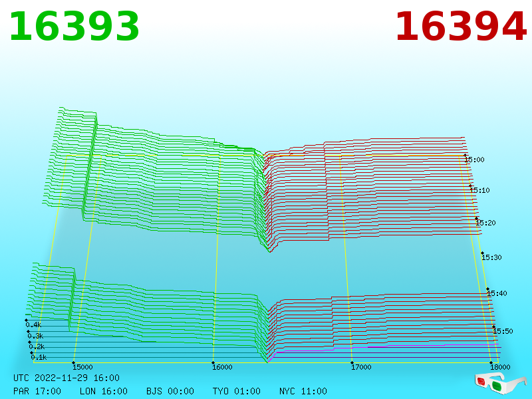The image size is (532, 399).
Task: Click the 0.4k volume axis label
Action: tap(33, 325)
